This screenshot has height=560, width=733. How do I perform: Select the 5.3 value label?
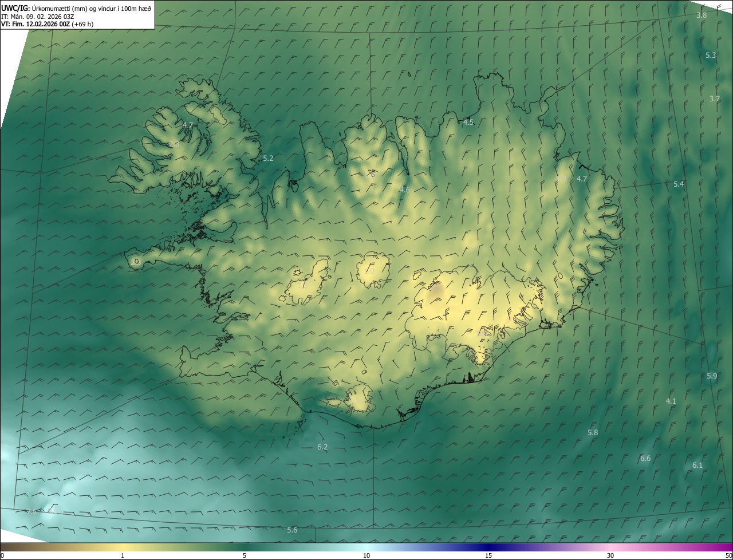(x=711, y=55)
